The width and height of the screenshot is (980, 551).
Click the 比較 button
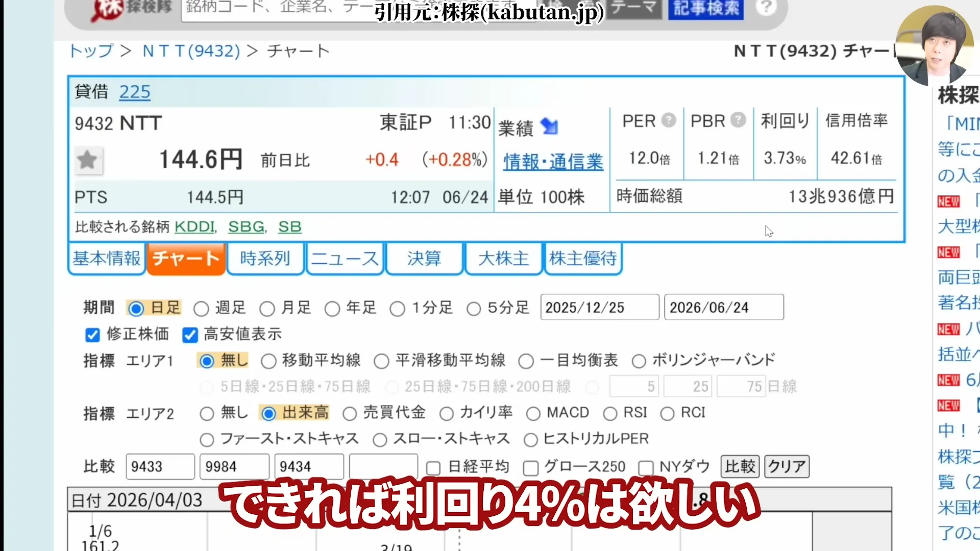(740, 467)
